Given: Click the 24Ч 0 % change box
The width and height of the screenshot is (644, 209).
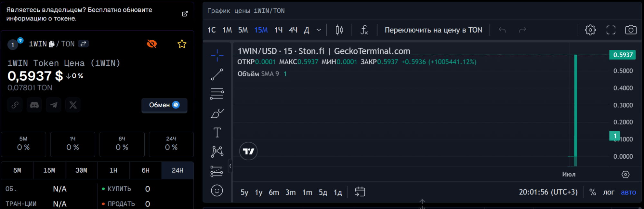Looking at the screenshot, I should click(171, 144).
